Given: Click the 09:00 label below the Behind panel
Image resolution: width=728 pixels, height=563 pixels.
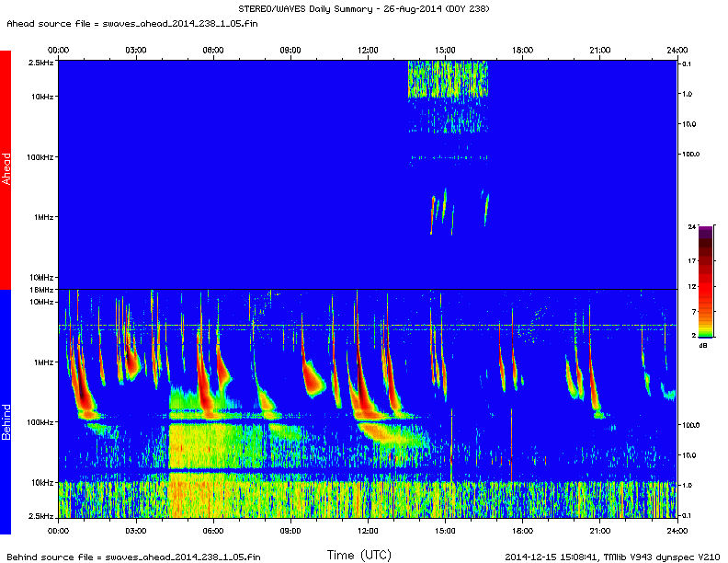Looking at the screenshot, I should 290,531.
